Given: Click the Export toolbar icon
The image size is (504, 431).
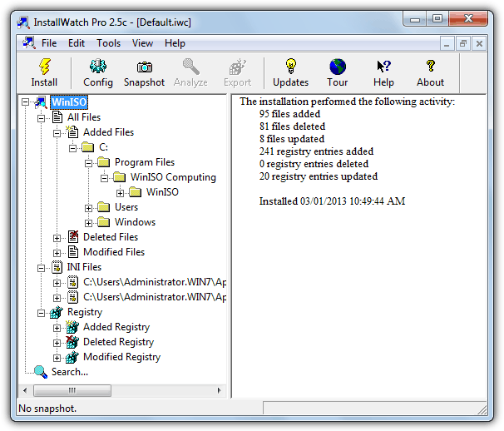Looking at the screenshot, I should [x=238, y=67].
